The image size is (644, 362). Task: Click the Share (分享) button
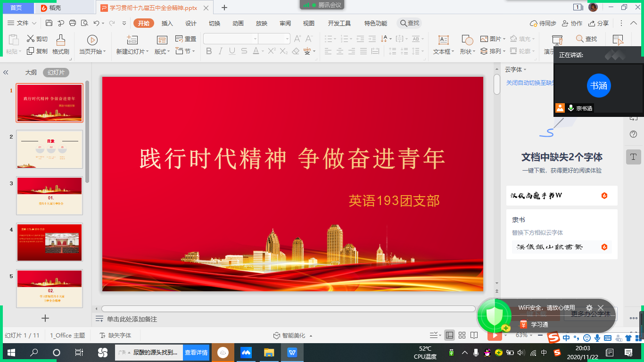(x=598, y=23)
